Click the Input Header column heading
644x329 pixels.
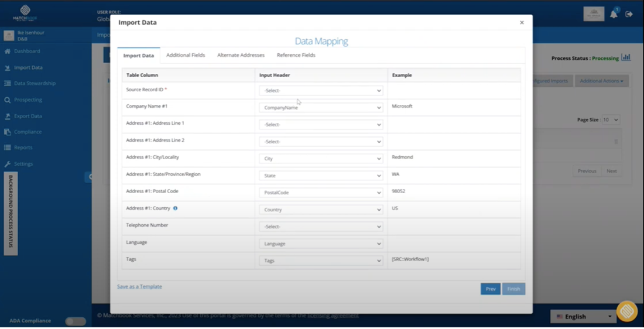[275, 75]
